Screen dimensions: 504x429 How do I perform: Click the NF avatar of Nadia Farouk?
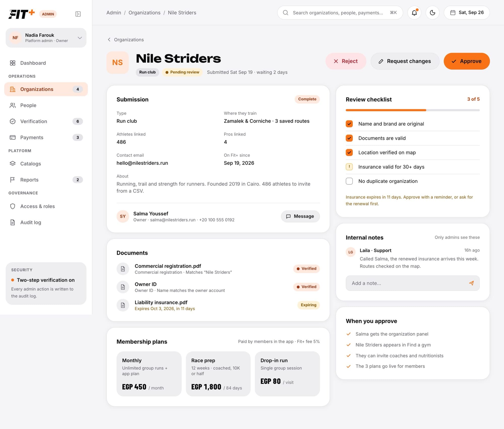[x=15, y=38]
